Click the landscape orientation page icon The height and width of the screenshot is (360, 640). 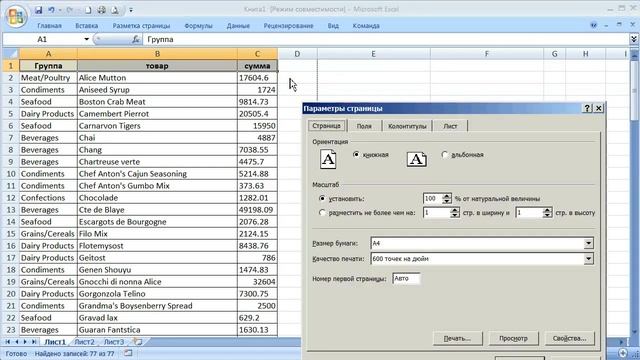pyautogui.click(x=417, y=159)
